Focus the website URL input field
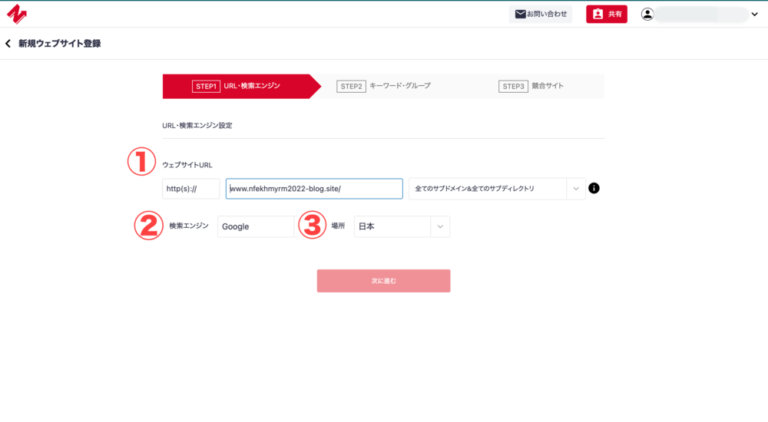Viewport: 768px width, 422px height. click(x=314, y=188)
